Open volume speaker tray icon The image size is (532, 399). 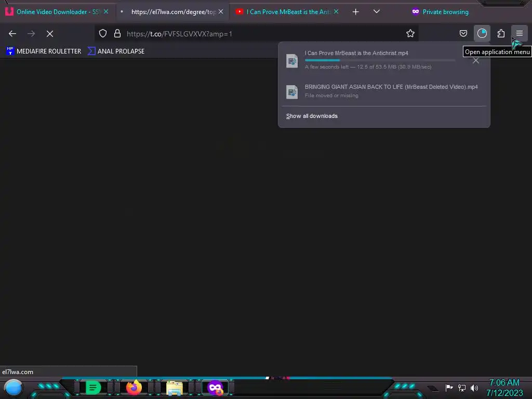[474, 388]
